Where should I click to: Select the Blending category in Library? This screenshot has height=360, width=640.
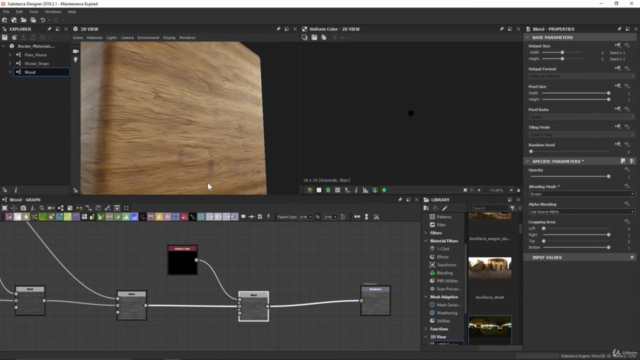pyautogui.click(x=445, y=273)
